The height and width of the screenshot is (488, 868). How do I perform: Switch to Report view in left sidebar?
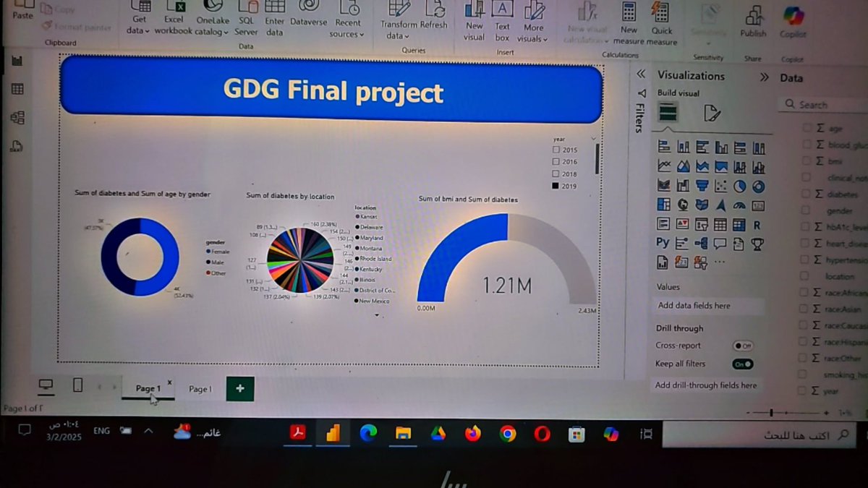[17, 61]
